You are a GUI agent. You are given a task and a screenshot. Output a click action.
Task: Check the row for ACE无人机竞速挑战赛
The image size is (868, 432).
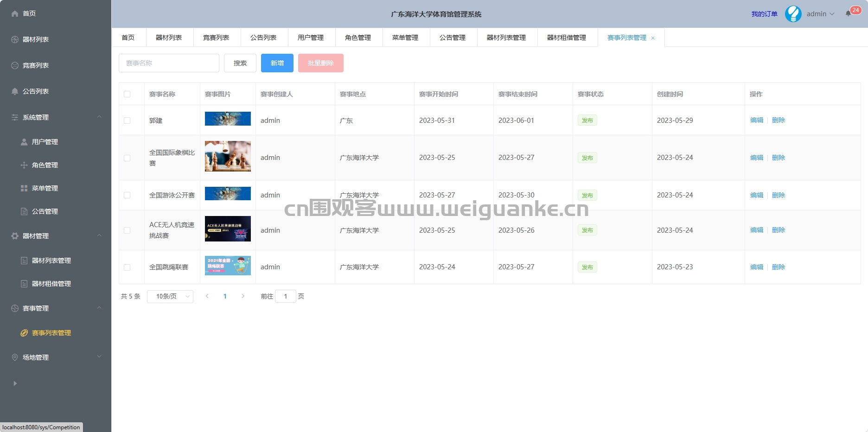coord(127,230)
